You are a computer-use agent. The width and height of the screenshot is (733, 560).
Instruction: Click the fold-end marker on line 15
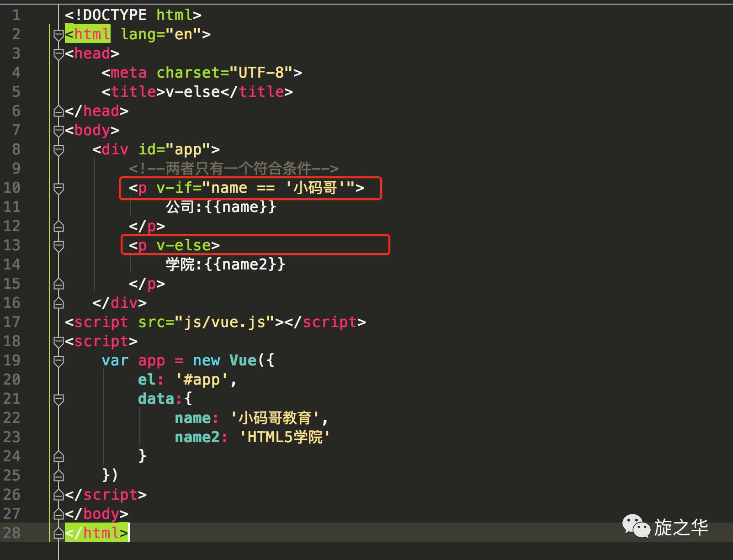pos(58,284)
